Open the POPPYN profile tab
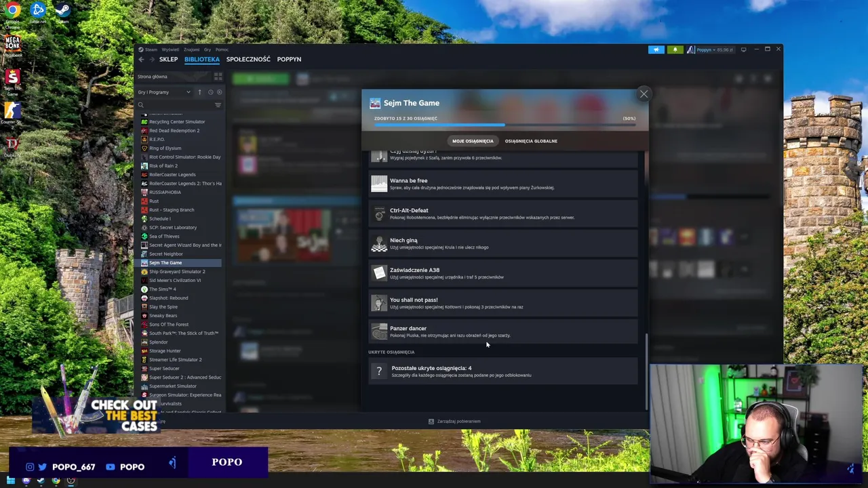Viewport: 868px width, 488px height. [289, 60]
